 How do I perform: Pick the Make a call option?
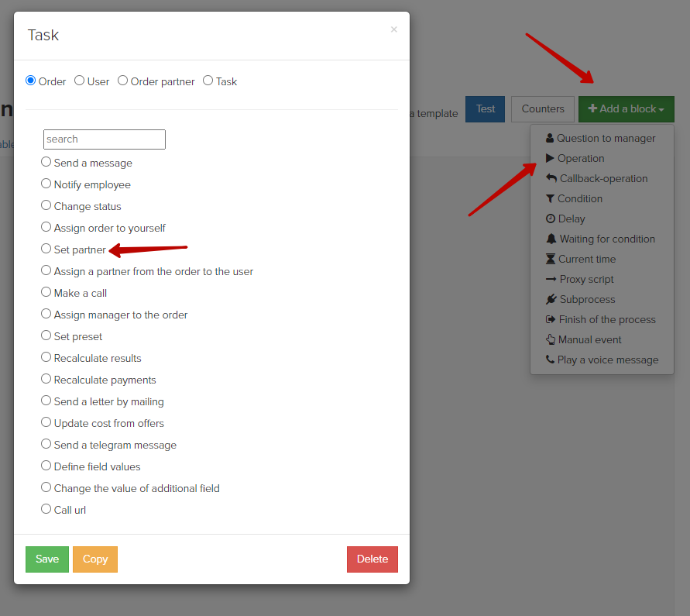(46, 292)
